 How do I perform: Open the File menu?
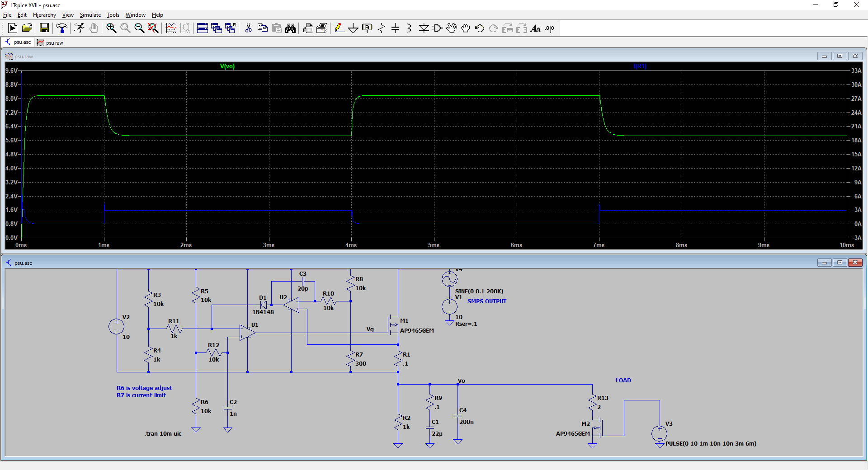(7, 15)
